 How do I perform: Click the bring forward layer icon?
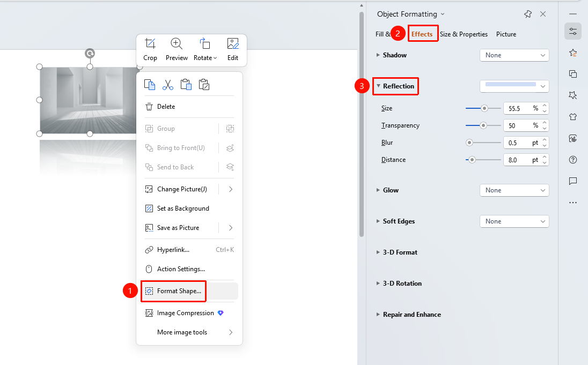click(230, 148)
